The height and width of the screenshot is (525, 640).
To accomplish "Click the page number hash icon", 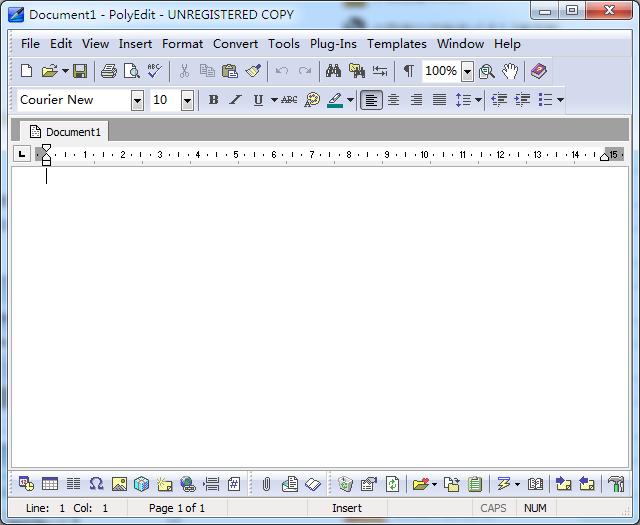I will [234, 484].
